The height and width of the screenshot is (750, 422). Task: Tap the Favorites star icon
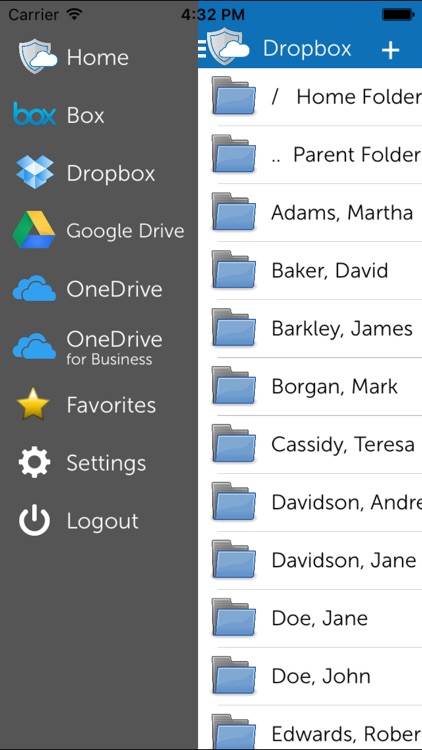pyautogui.click(x=33, y=404)
